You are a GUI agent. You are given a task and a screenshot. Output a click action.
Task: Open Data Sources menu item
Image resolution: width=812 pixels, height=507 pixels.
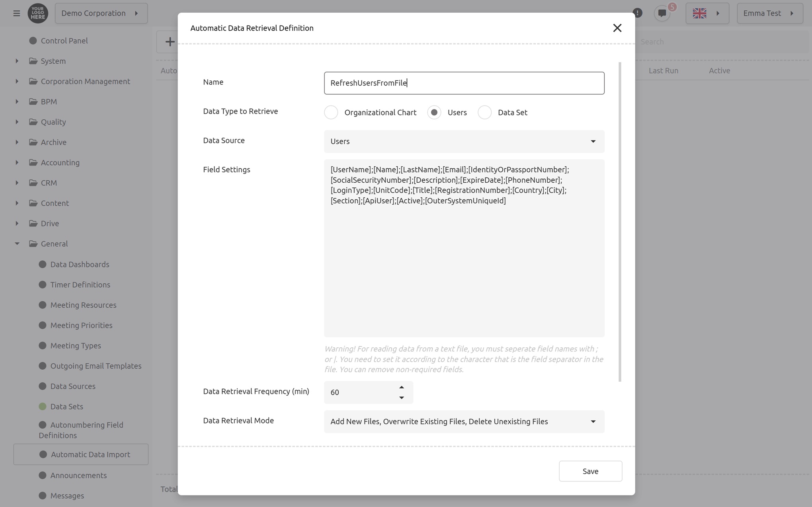click(x=73, y=386)
